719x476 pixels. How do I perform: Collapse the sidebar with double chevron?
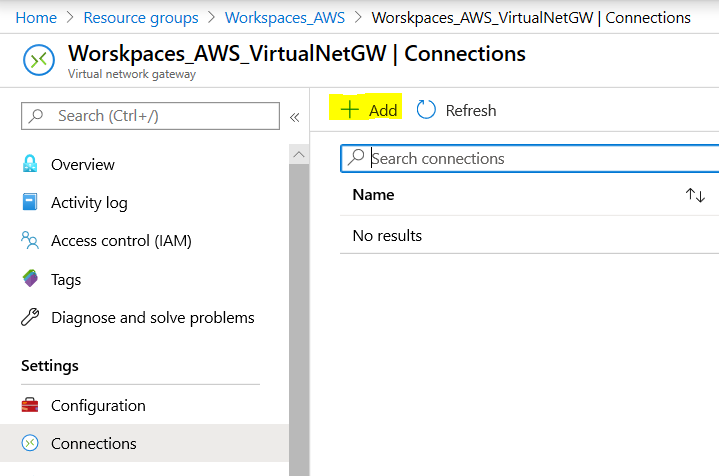[295, 117]
